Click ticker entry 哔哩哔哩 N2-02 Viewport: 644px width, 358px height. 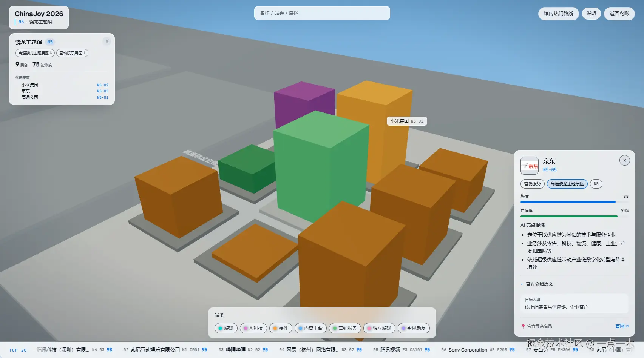point(243,350)
